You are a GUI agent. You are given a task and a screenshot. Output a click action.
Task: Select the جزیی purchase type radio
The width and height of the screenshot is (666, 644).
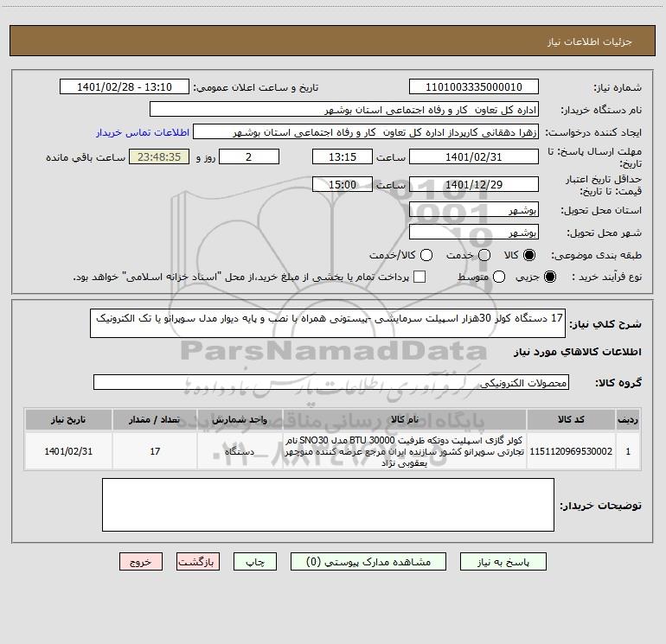tap(549, 277)
